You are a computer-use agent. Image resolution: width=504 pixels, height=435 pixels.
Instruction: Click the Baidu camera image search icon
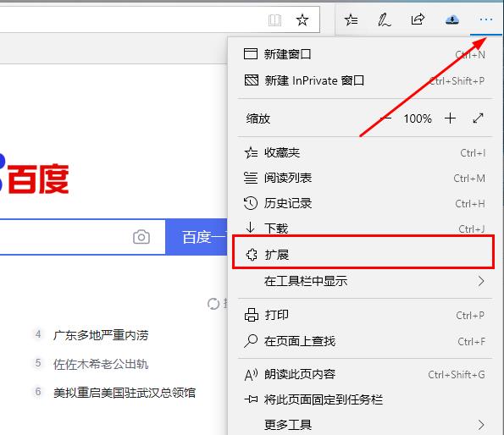tap(141, 237)
